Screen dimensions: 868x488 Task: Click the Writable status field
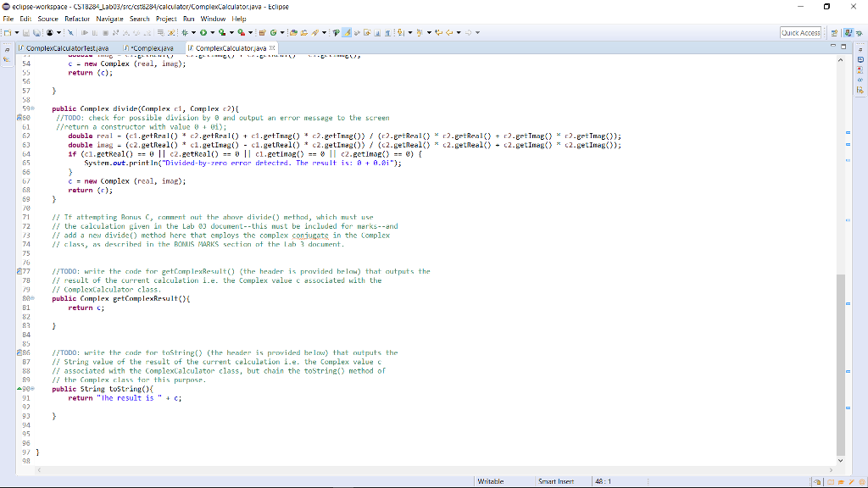coord(491,481)
